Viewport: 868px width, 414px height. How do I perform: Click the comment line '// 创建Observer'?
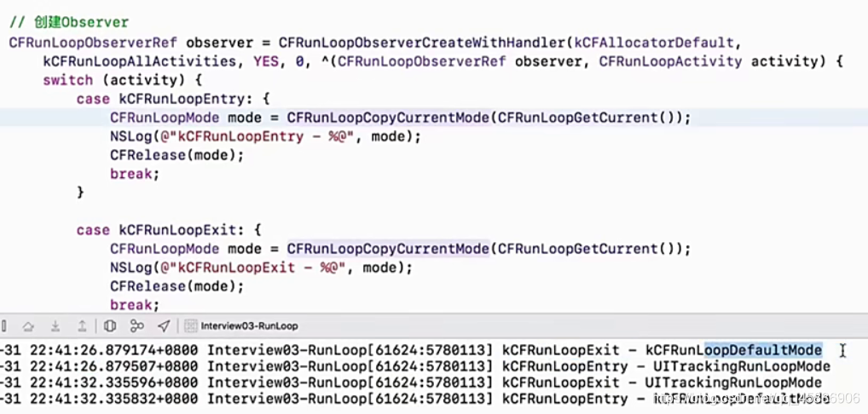[69, 23]
